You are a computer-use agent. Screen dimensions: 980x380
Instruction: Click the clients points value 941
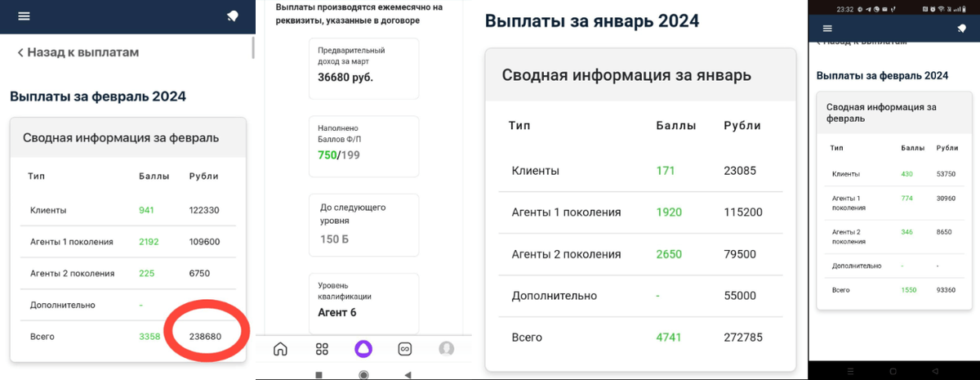pyautogui.click(x=146, y=210)
